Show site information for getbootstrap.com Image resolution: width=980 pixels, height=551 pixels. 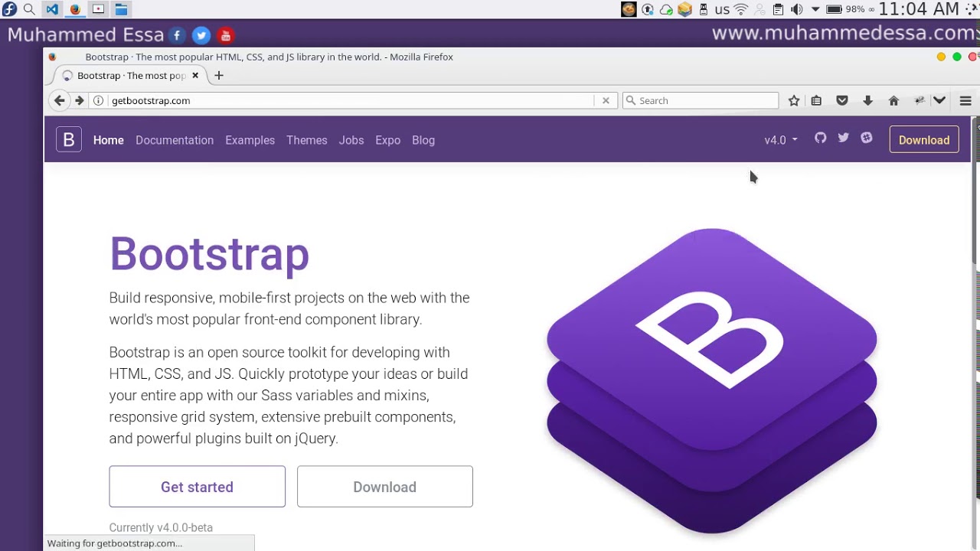click(98, 100)
